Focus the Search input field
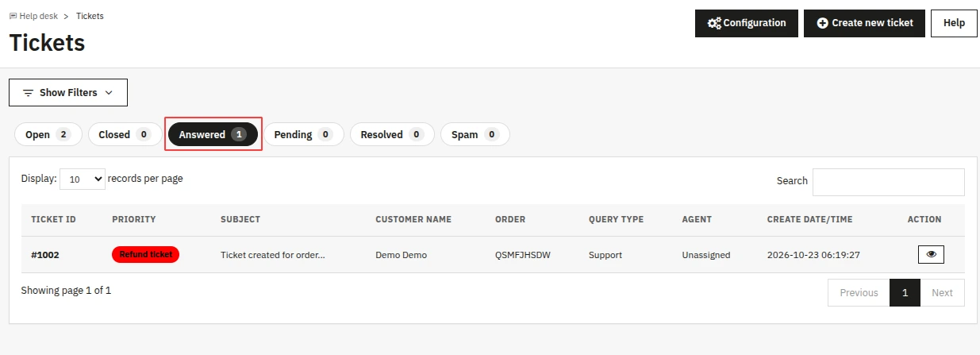The width and height of the screenshot is (980, 355). [x=888, y=182]
